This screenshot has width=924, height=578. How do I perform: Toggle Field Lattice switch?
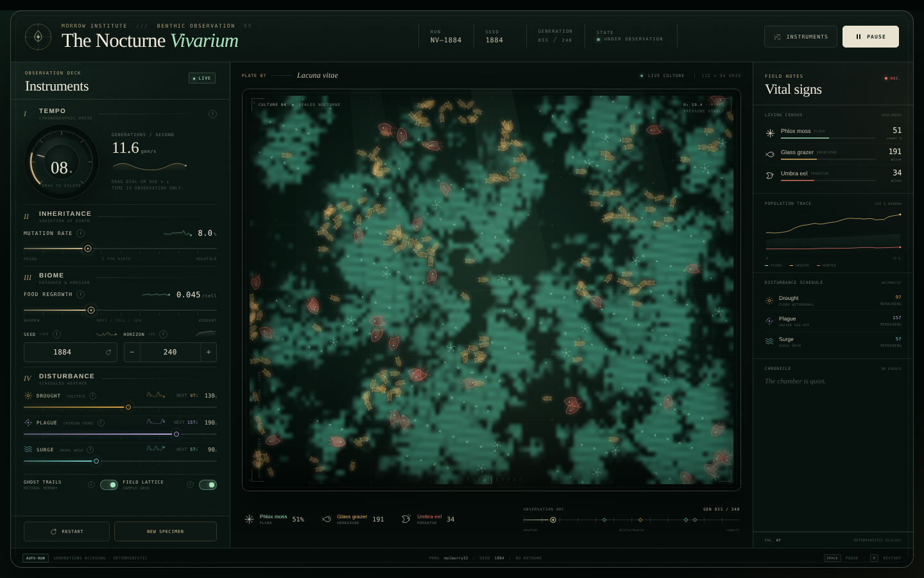pyautogui.click(x=208, y=485)
